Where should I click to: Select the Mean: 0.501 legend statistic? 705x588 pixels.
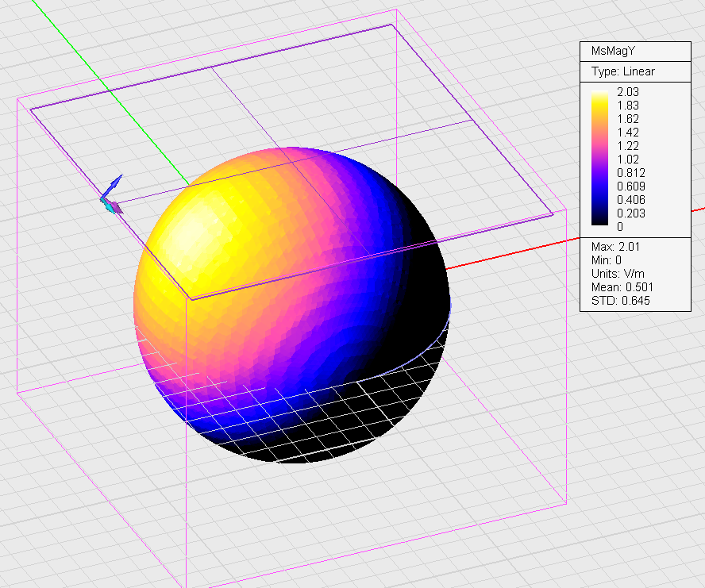click(x=621, y=287)
